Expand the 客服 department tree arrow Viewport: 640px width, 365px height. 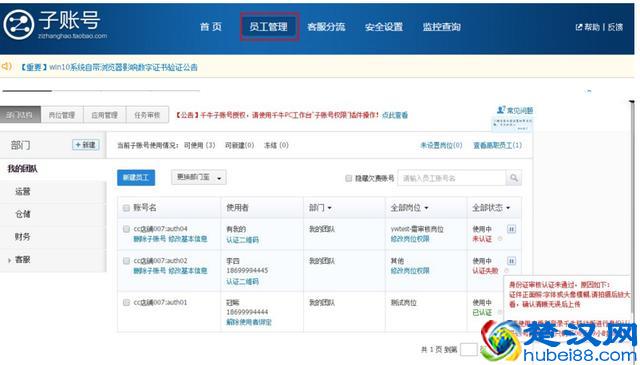pyautogui.click(x=9, y=260)
